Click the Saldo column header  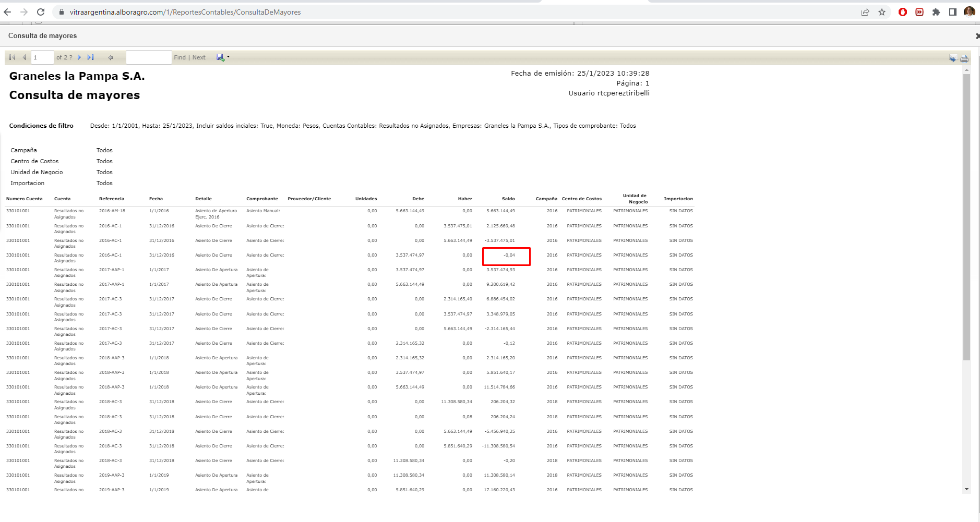tap(508, 199)
